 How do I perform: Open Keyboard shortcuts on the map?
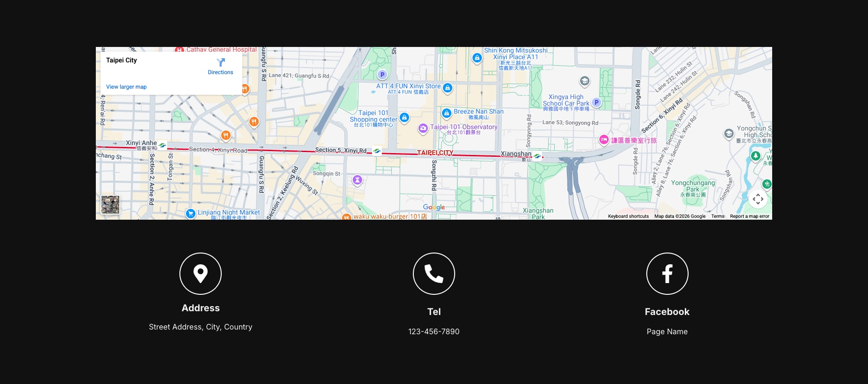pos(628,216)
